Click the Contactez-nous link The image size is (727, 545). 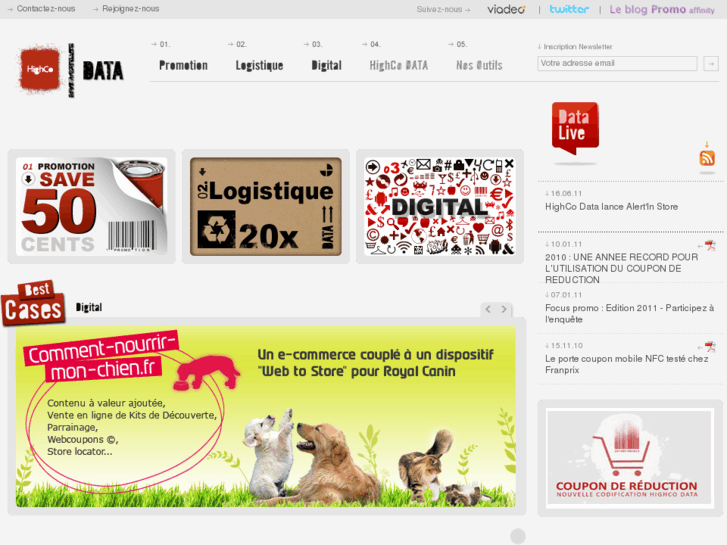pos(46,9)
